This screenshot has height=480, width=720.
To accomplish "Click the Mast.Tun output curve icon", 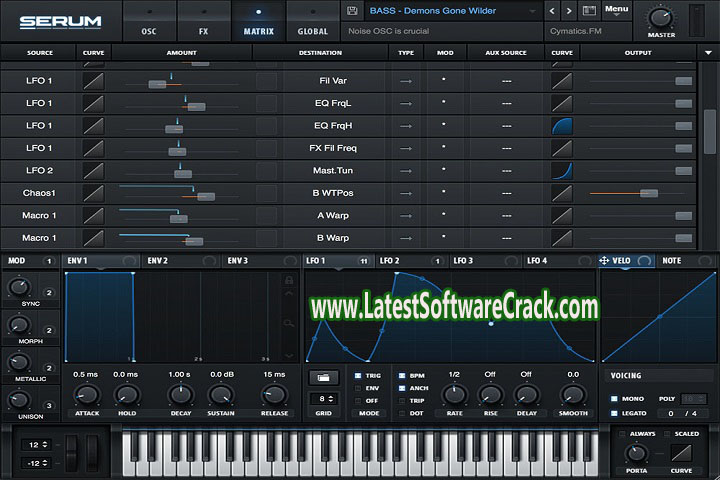I will coord(562,171).
